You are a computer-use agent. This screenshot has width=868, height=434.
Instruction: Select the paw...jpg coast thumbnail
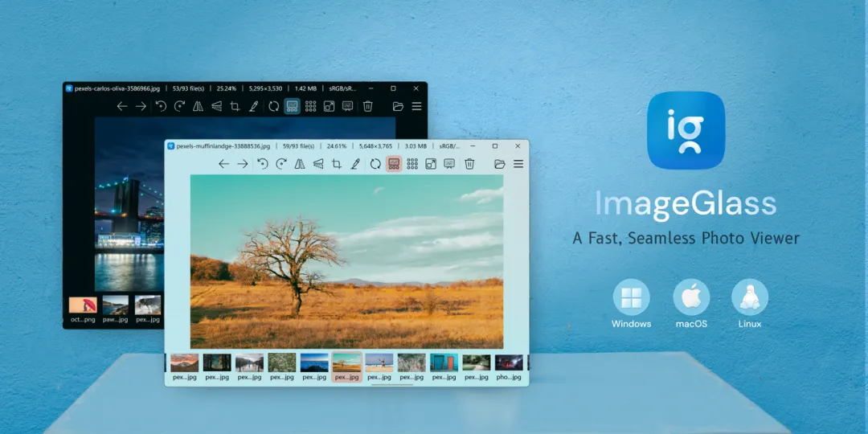(x=115, y=309)
